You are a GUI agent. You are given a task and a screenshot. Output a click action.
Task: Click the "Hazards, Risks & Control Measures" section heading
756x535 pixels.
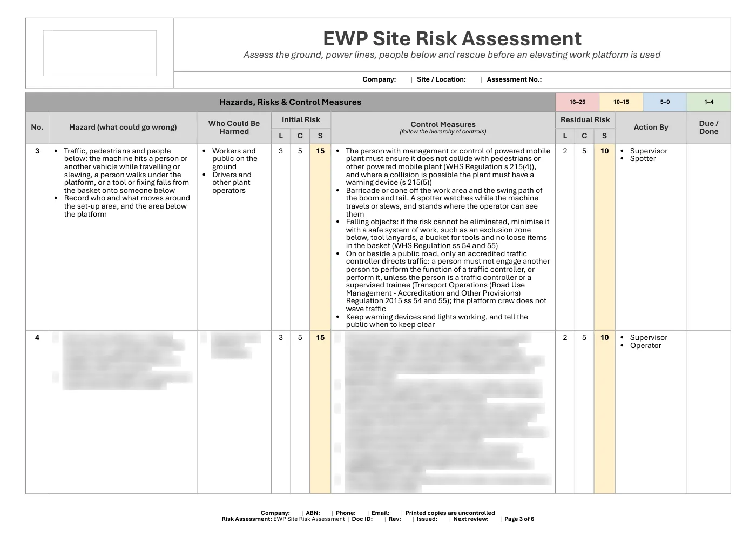click(291, 102)
